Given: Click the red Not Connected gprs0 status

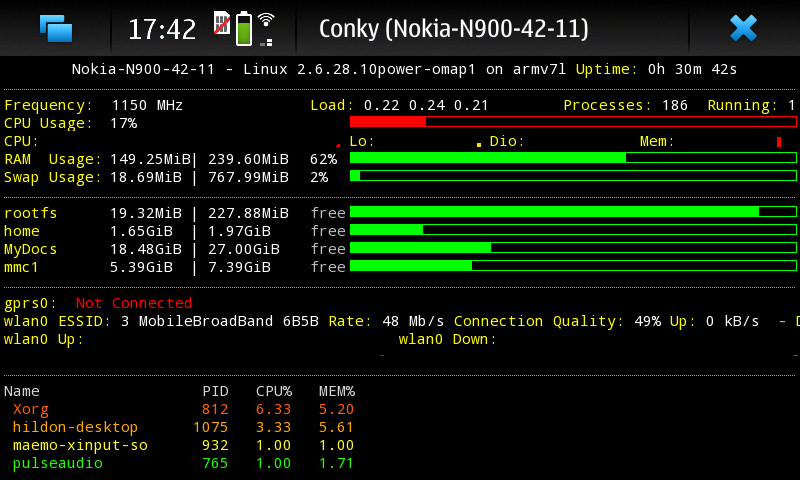Looking at the screenshot, I should click(x=134, y=303).
